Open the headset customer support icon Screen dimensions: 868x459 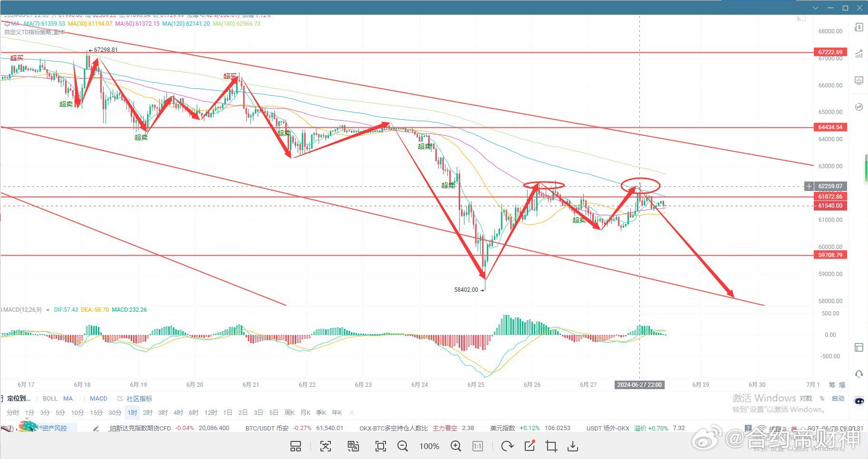tap(858, 374)
